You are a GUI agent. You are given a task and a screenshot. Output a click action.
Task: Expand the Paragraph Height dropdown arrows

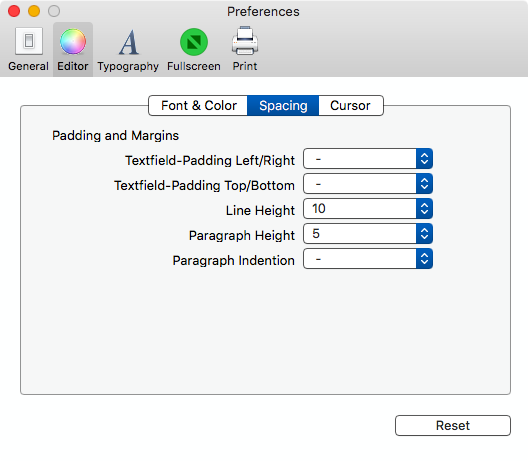(424, 234)
